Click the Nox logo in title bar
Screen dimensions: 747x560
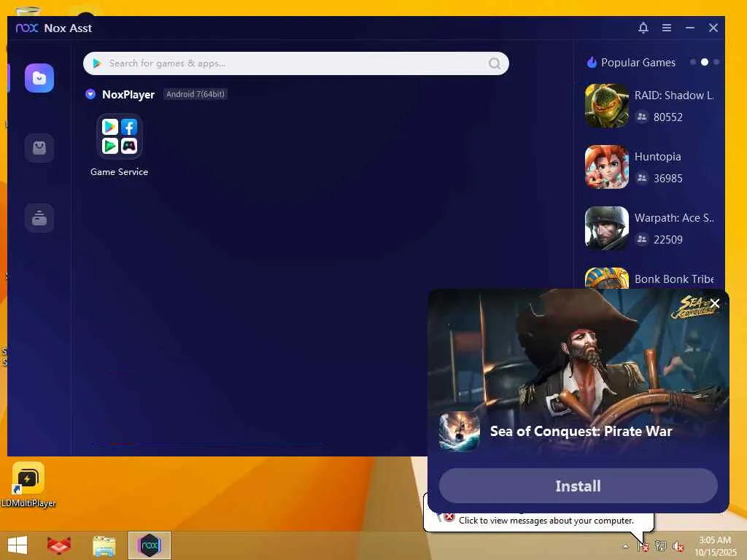click(x=27, y=28)
